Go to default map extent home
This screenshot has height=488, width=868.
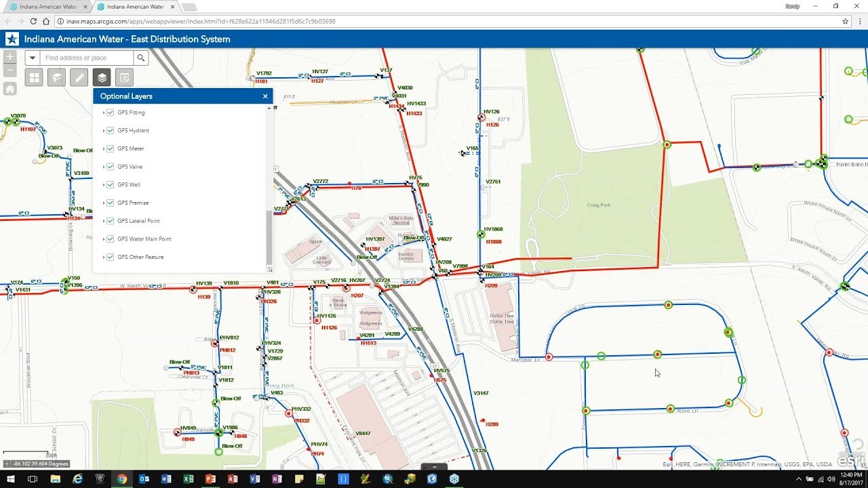(x=10, y=89)
